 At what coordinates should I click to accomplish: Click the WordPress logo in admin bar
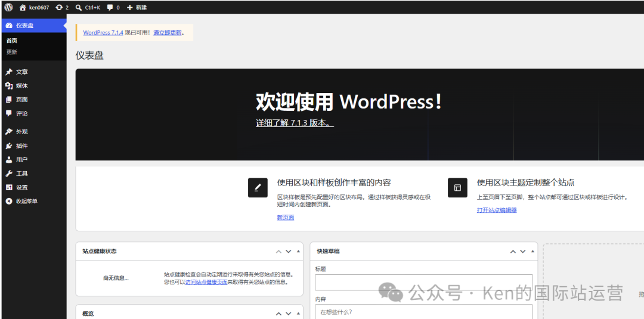pos(8,7)
